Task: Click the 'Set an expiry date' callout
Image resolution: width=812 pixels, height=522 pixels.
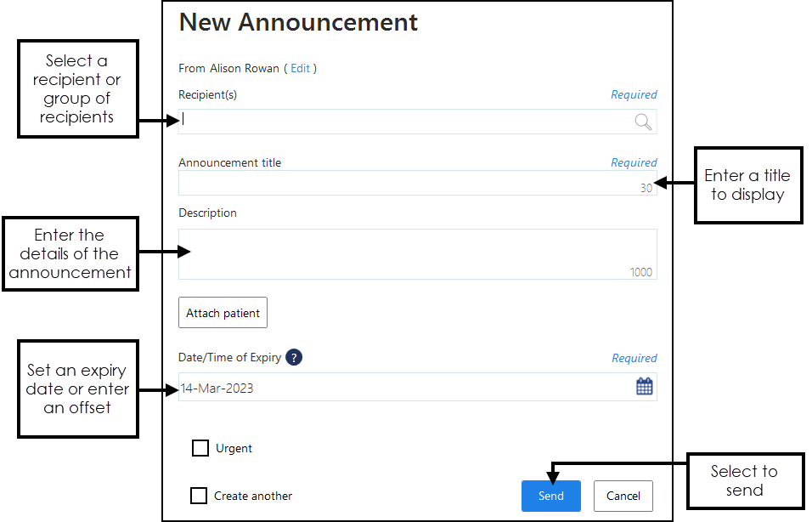Action: point(77,389)
